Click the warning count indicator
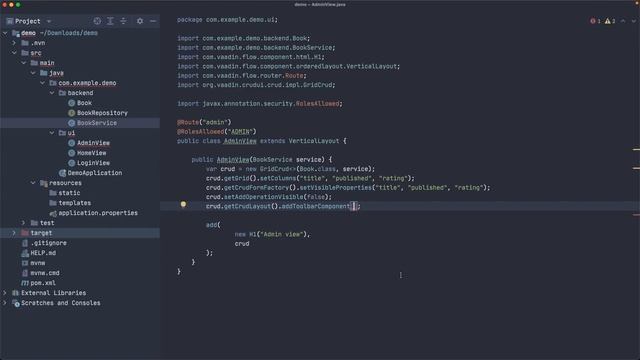The image size is (640, 360). click(x=610, y=21)
